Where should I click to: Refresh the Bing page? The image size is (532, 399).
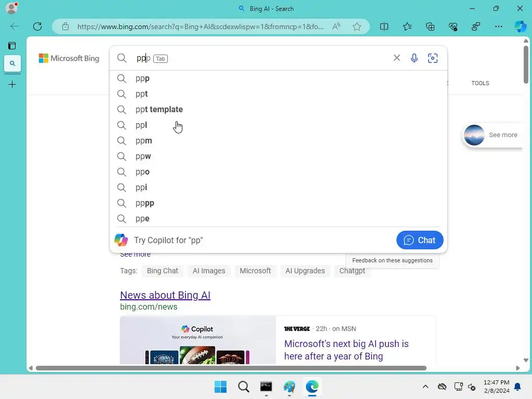pyautogui.click(x=37, y=26)
